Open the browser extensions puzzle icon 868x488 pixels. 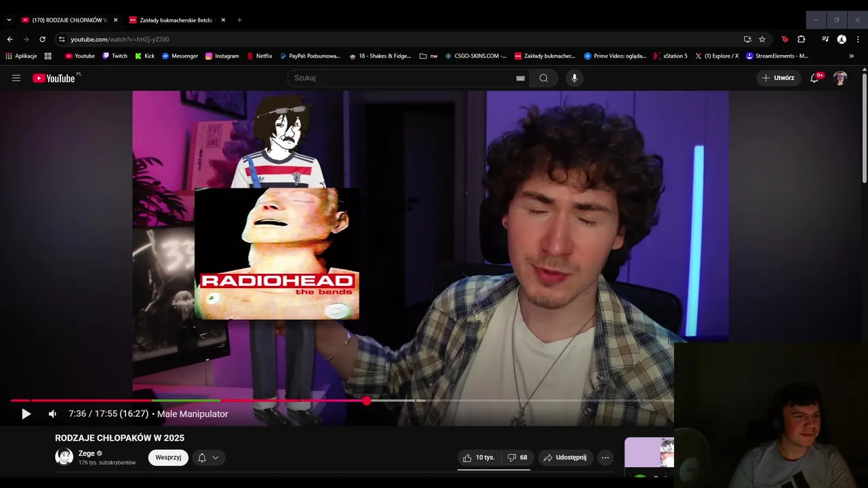tap(801, 39)
